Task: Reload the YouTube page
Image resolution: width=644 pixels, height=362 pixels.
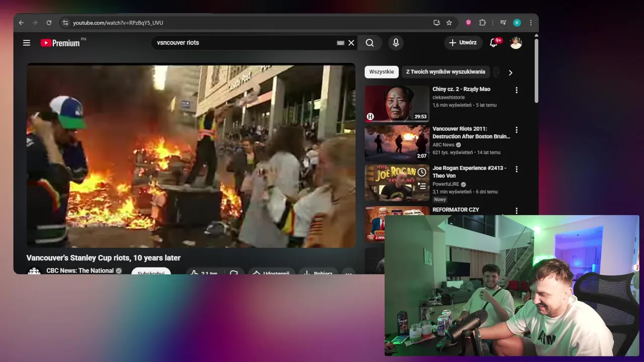Action: coord(49,23)
